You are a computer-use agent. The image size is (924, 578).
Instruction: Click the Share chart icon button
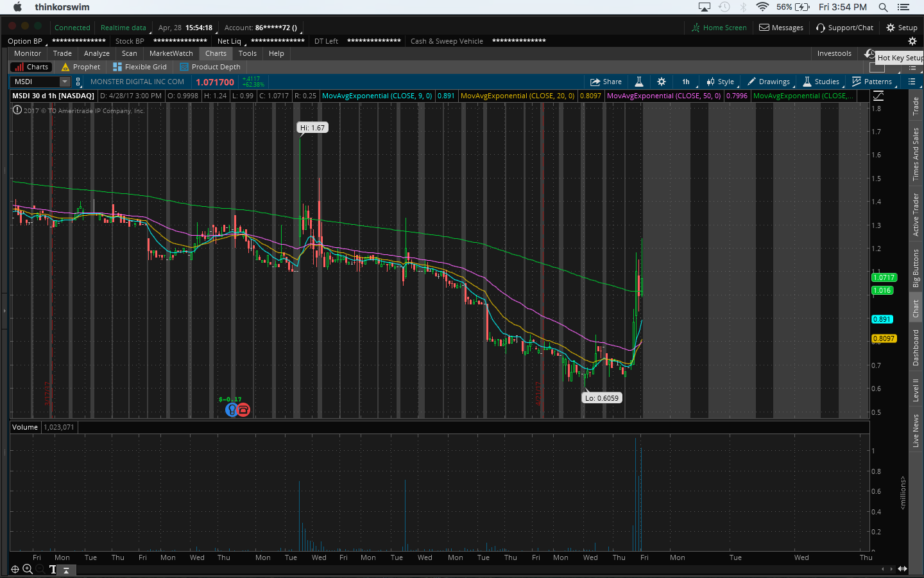(x=606, y=82)
